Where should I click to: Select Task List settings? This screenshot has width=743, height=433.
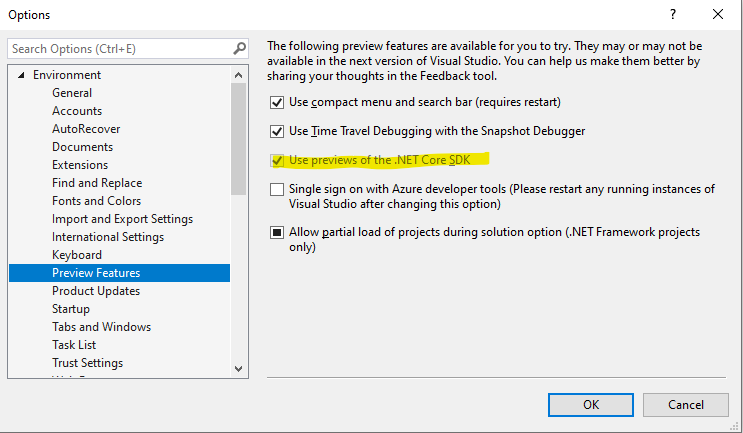tap(74, 345)
